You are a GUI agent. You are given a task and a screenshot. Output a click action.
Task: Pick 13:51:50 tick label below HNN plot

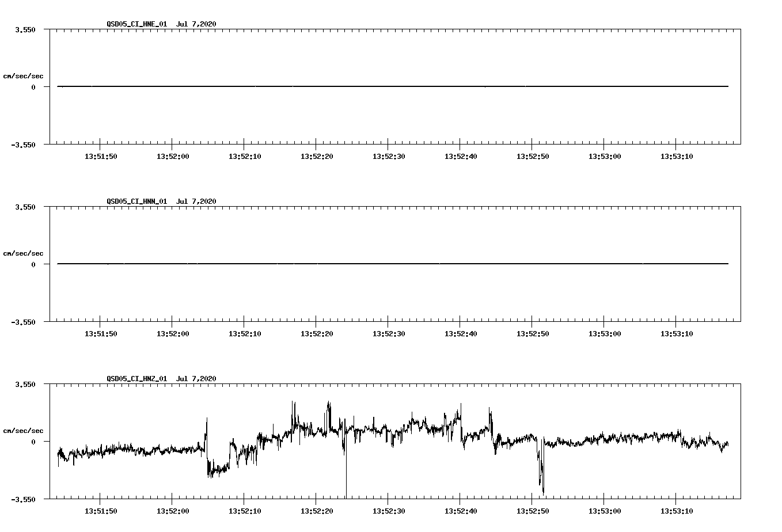(x=101, y=333)
